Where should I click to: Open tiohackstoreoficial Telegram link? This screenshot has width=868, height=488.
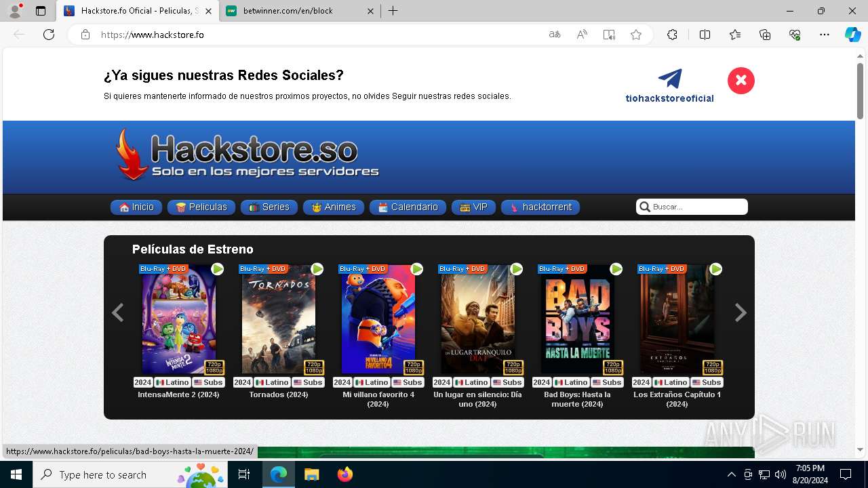click(669, 86)
